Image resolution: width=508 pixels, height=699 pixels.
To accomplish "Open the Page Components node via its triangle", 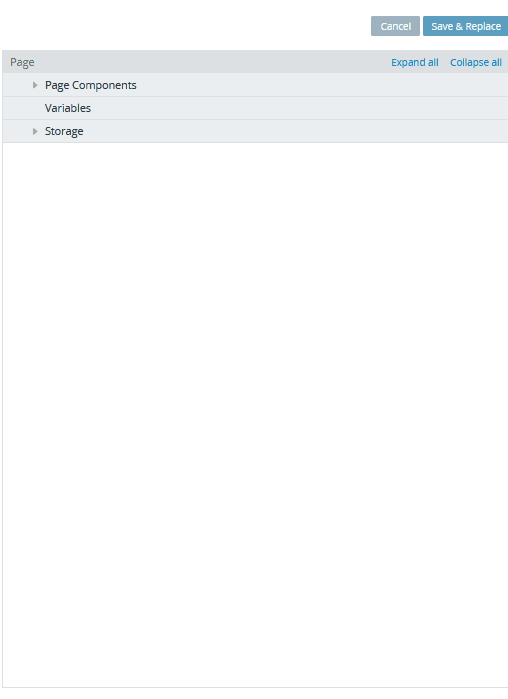I will point(35,85).
